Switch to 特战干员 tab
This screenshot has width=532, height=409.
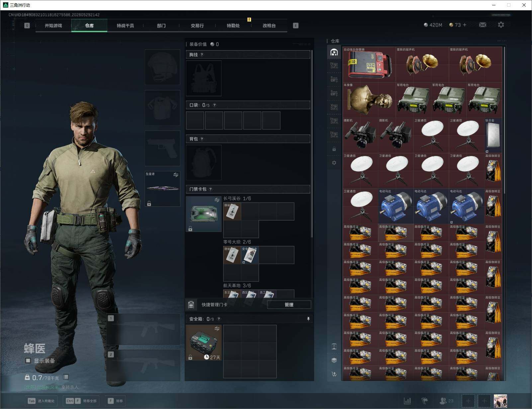click(x=125, y=26)
